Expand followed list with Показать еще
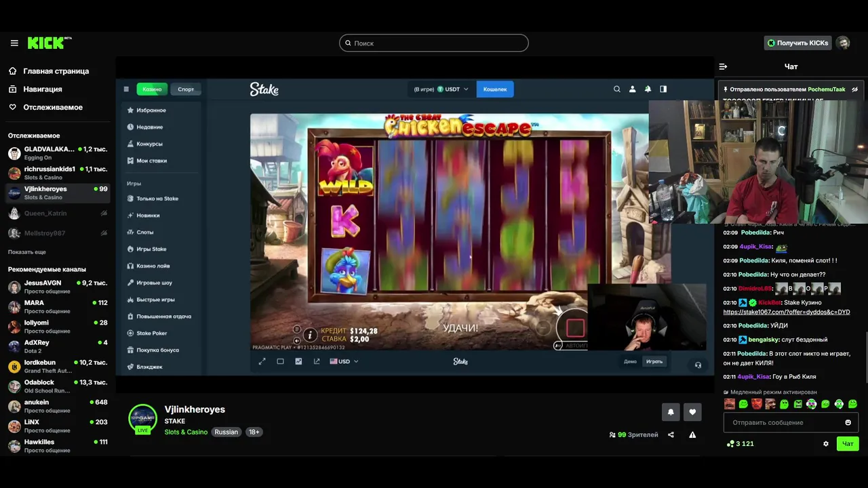The image size is (868, 488). [x=27, y=252]
